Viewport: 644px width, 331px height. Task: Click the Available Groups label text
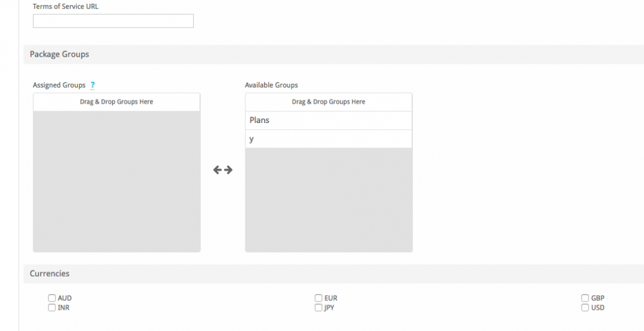pyautogui.click(x=272, y=85)
